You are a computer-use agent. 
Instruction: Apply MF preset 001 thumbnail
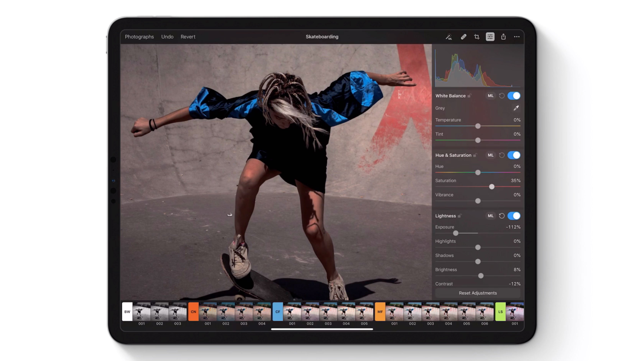(x=394, y=312)
